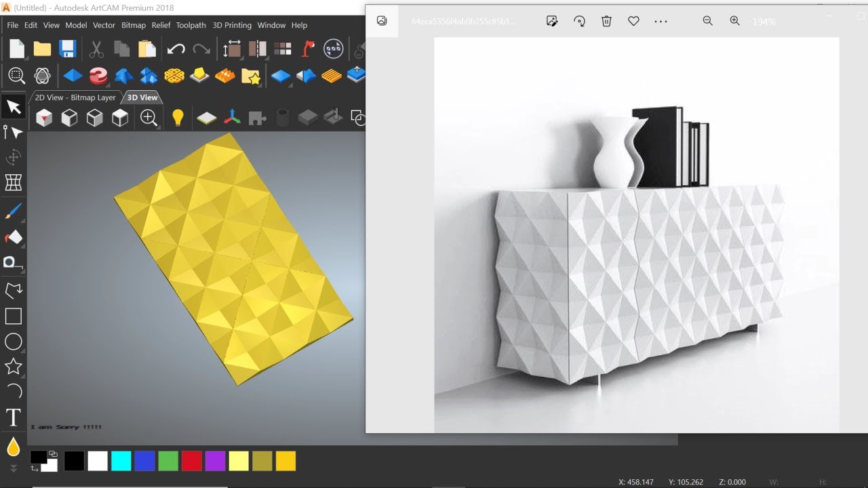
Task: Toggle the light bulb lighting icon
Action: point(178,118)
